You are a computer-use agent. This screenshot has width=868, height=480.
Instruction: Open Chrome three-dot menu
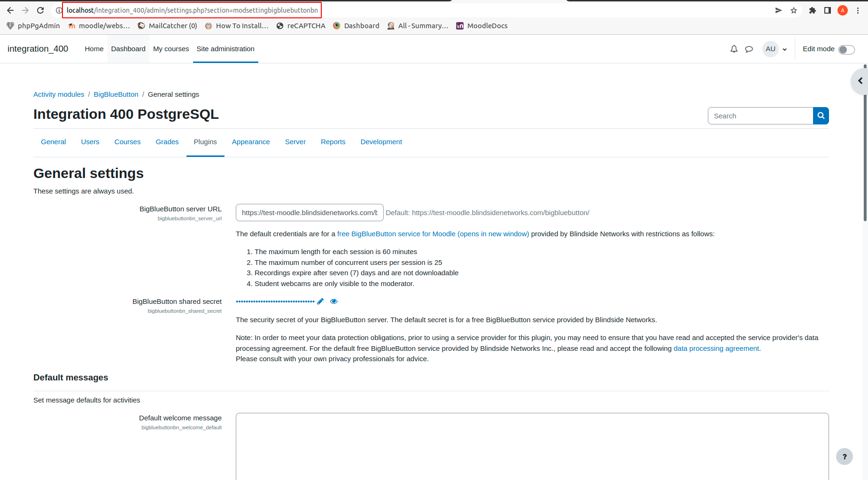coord(858,10)
